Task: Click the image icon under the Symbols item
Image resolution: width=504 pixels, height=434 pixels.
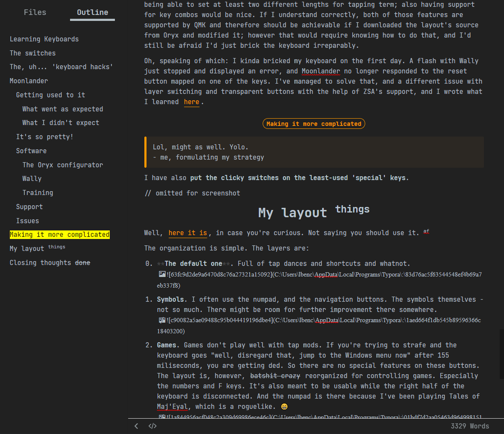Action: 162,320
